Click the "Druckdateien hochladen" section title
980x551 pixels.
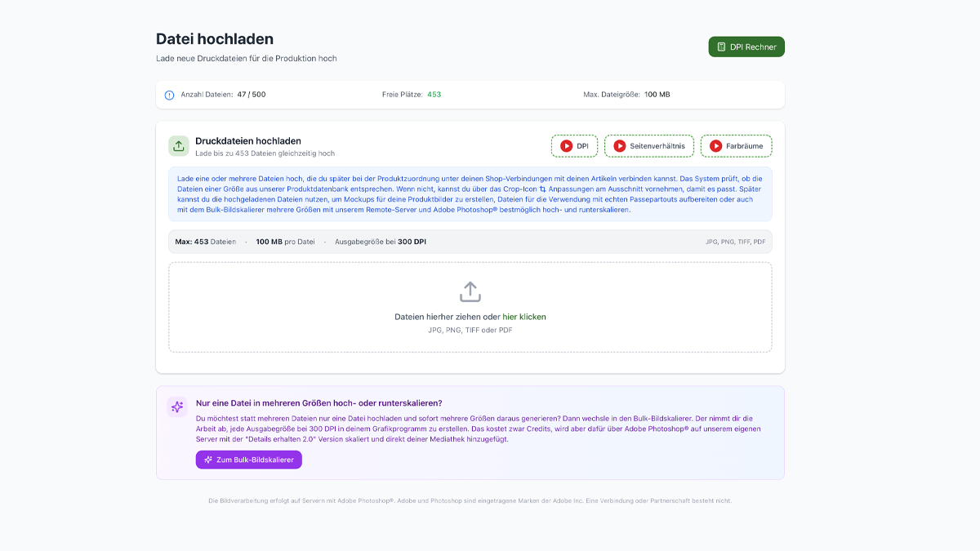tap(248, 140)
